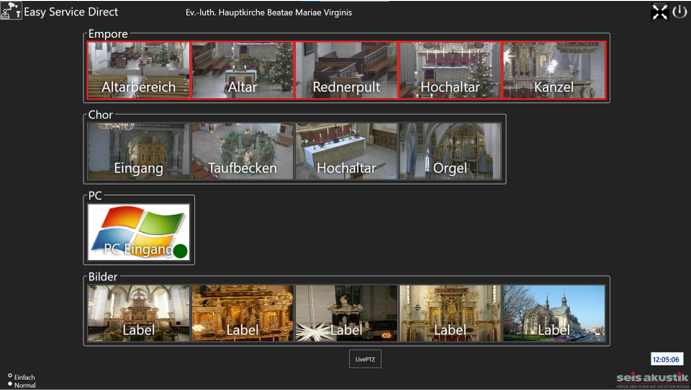Click the seis akustik logo
Viewport: 691px width, 390px height.
[652, 379]
